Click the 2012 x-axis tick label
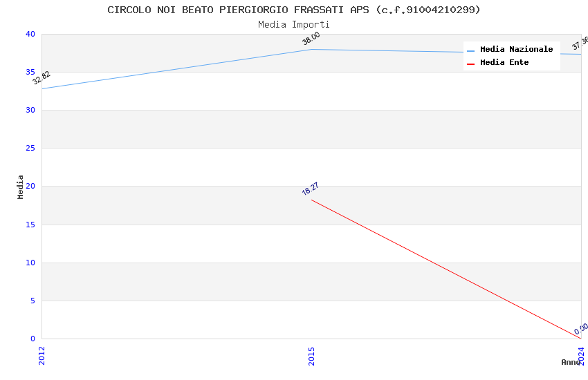 (42, 355)
